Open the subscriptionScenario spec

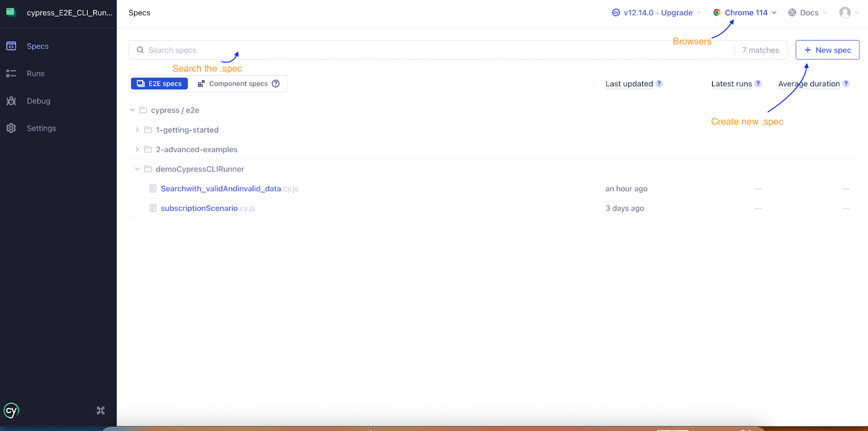pyautogui.click(x=208, y=208)
